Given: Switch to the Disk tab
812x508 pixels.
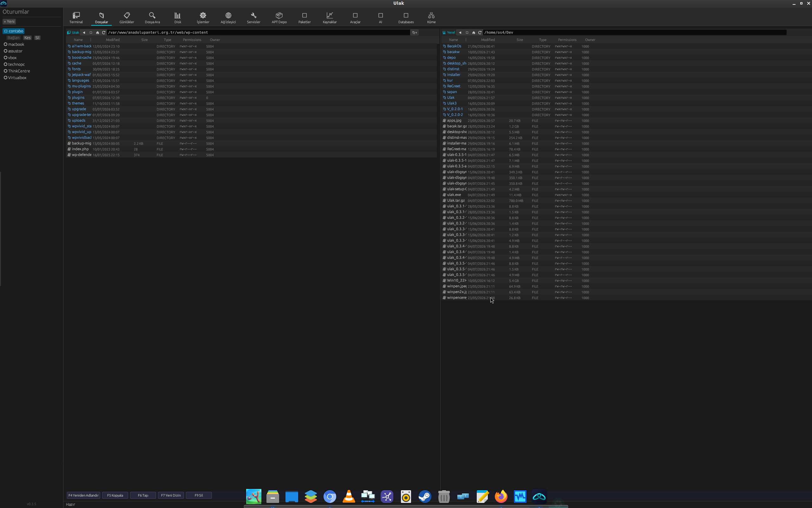Looking at the screenshot, I should tap(178, 18).
